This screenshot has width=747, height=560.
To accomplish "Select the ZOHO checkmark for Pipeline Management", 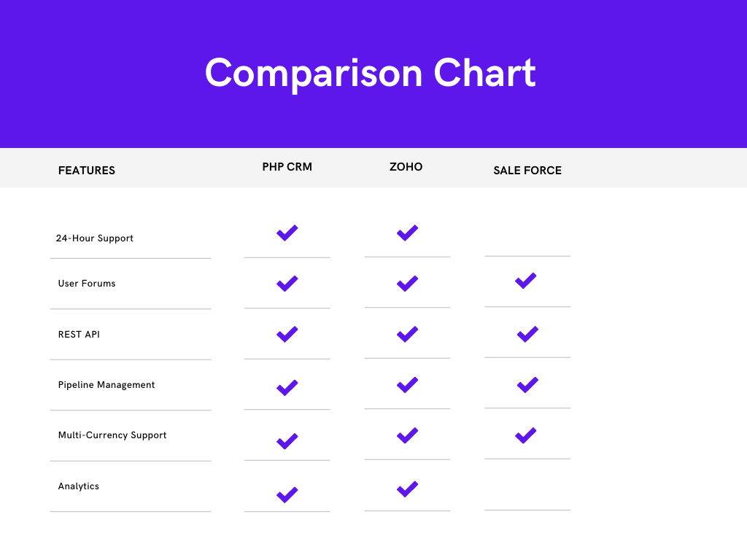I will [x=407, y=385].
